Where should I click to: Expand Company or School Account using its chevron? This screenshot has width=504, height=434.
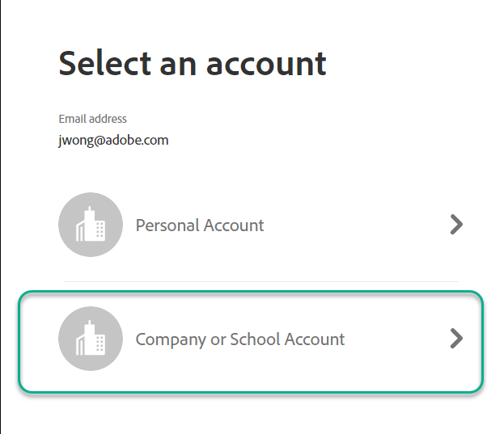[456, 339]
